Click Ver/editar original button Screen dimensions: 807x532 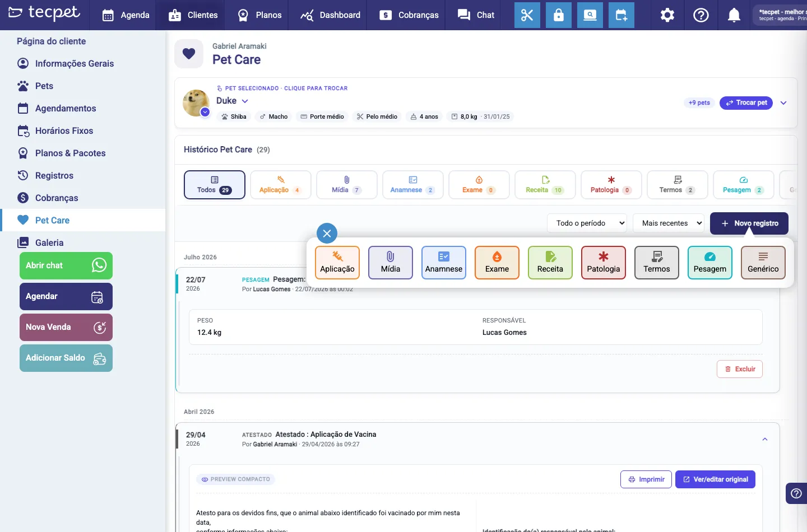point(716,479)
